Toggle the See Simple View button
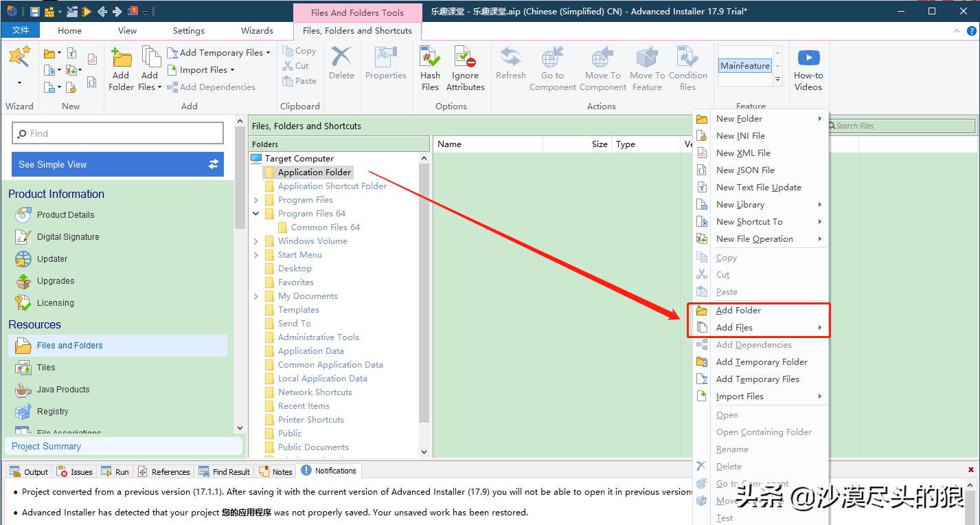 pos(117,164)
